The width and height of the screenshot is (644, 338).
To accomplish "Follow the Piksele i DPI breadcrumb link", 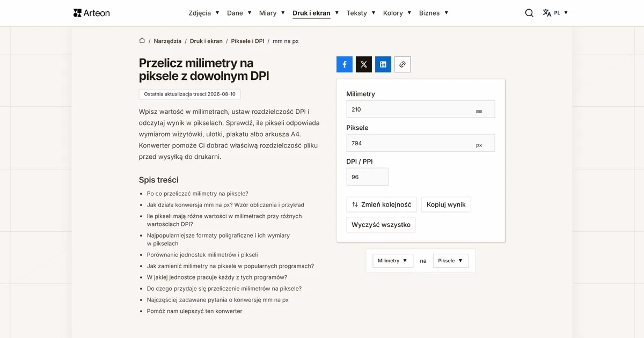I will click(x=247, y=41).
